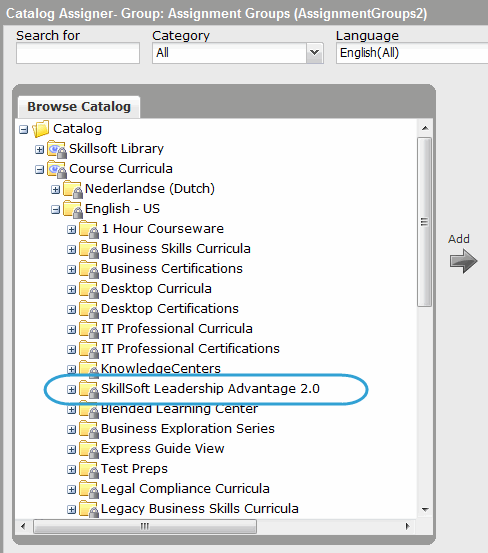Open the Browse Catalog tab
This screenshot has width=488, height=553.
tap(79, 107)
